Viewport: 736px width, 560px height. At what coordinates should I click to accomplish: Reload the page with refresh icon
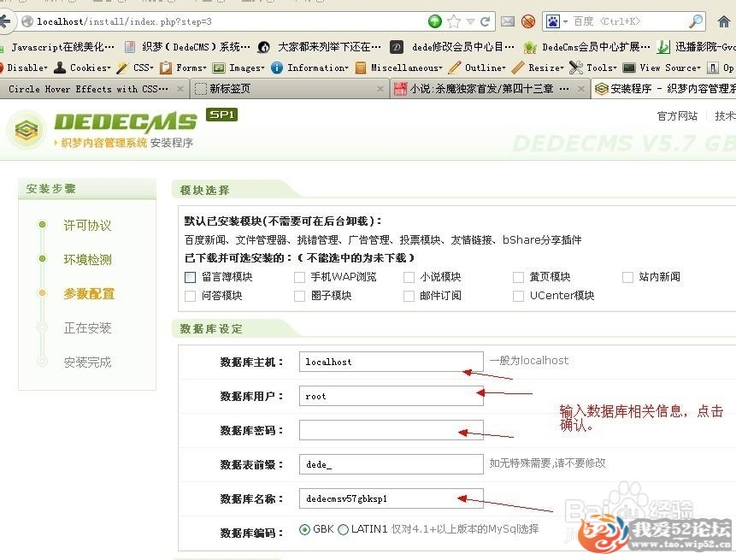pos(486,21)
